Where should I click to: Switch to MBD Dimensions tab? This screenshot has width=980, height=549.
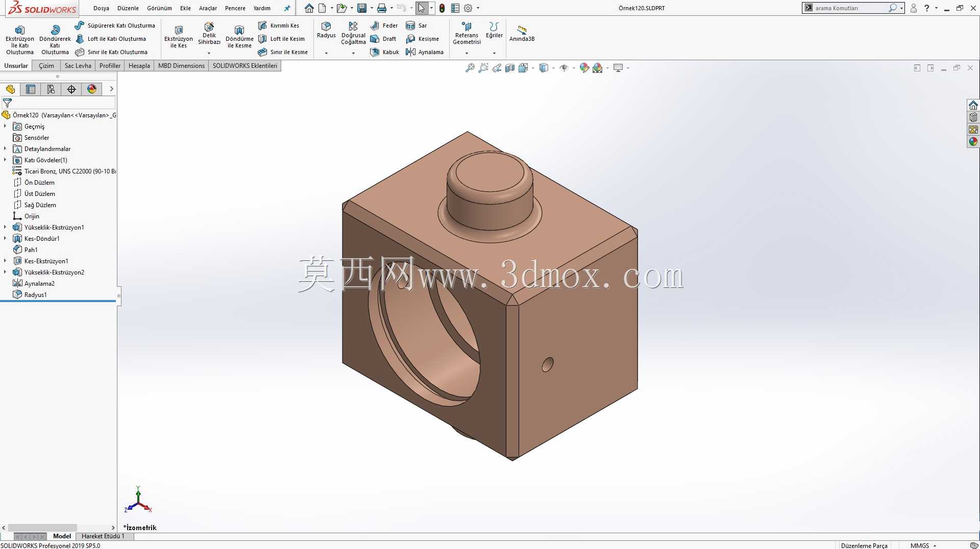(181, 66)
